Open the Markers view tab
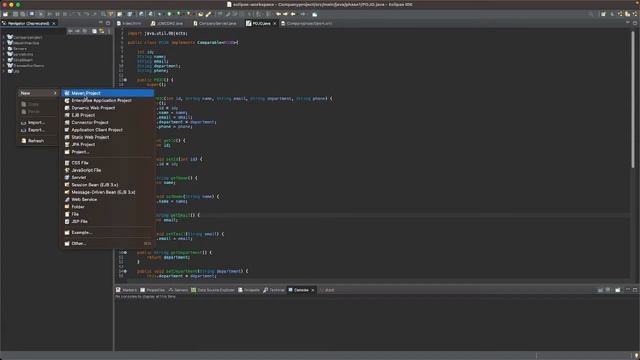The width and height of the screenshot is (640, 360). pos(127,290)
